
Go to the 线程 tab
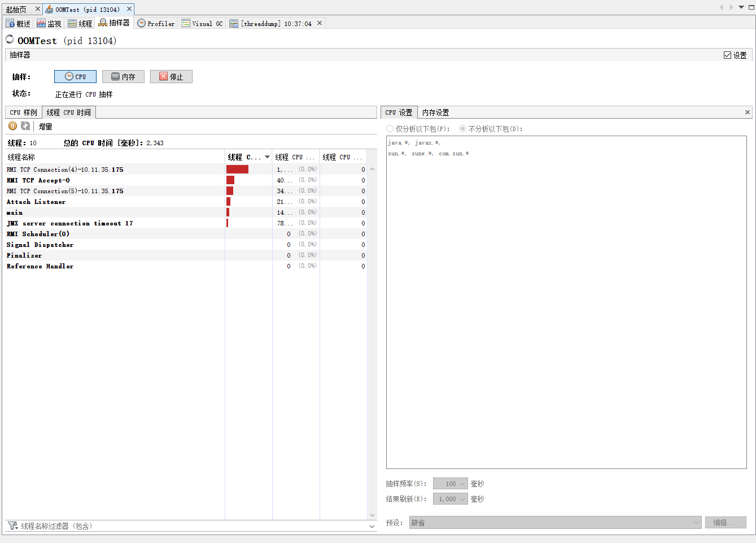tap(80, 23)
